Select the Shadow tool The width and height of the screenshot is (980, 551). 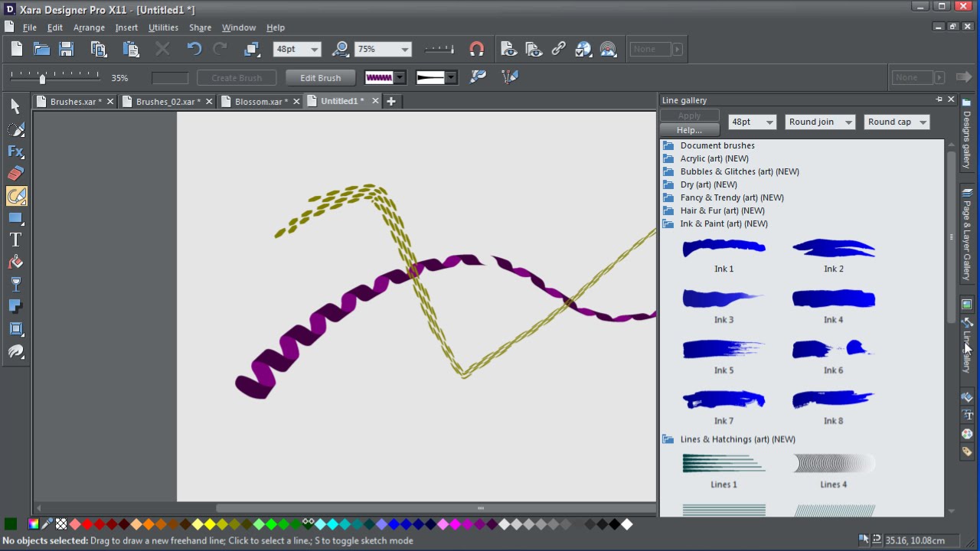15,307
